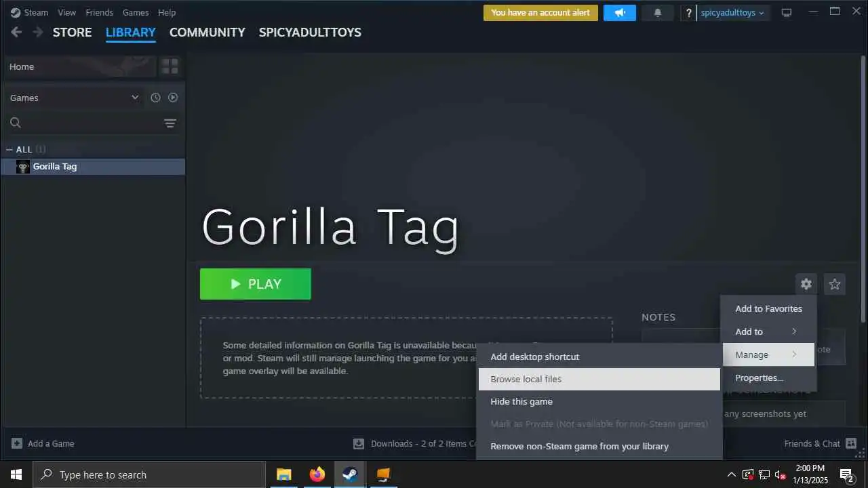Screen dimensions: 868x488
Task: Open File Explorer from the taskbar
Action: 283,474
